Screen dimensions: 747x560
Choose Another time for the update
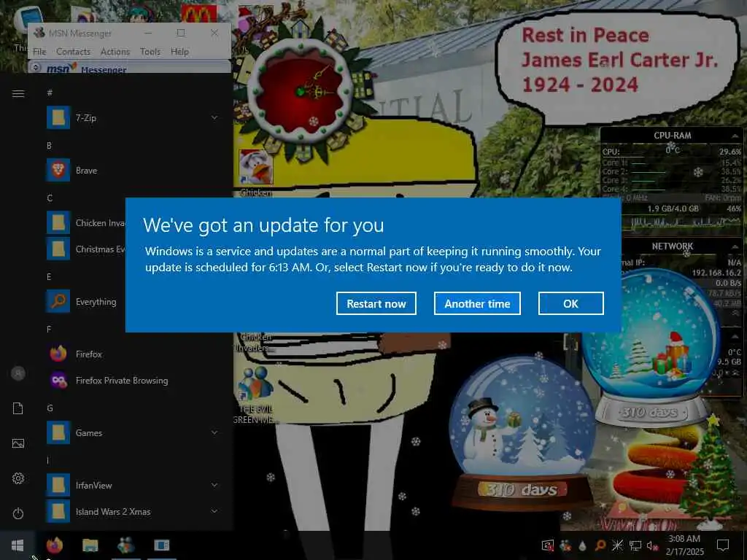coord(477,303)
